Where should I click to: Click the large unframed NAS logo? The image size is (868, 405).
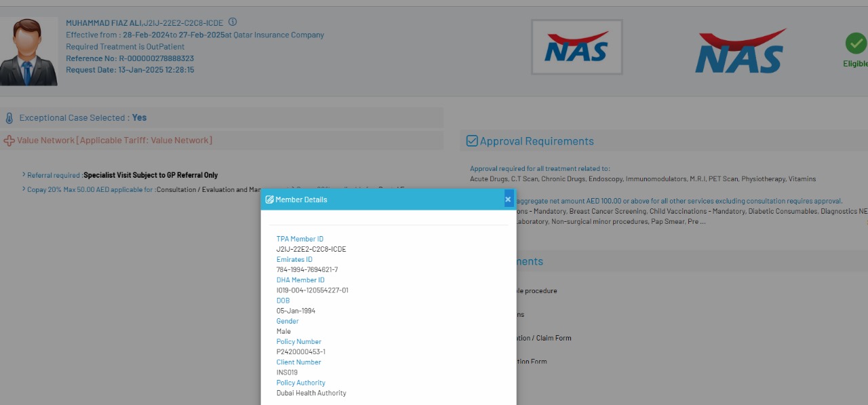(741, 51)
